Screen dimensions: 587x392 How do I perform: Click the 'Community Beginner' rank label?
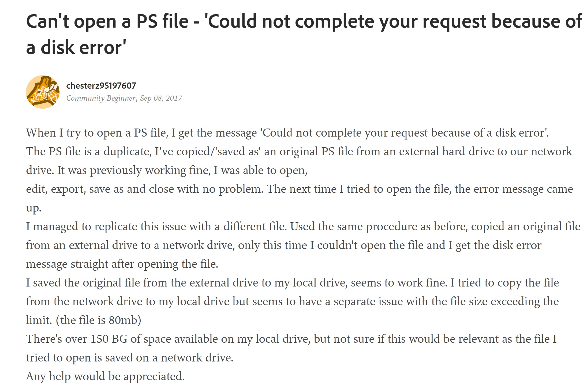(101, 98)
